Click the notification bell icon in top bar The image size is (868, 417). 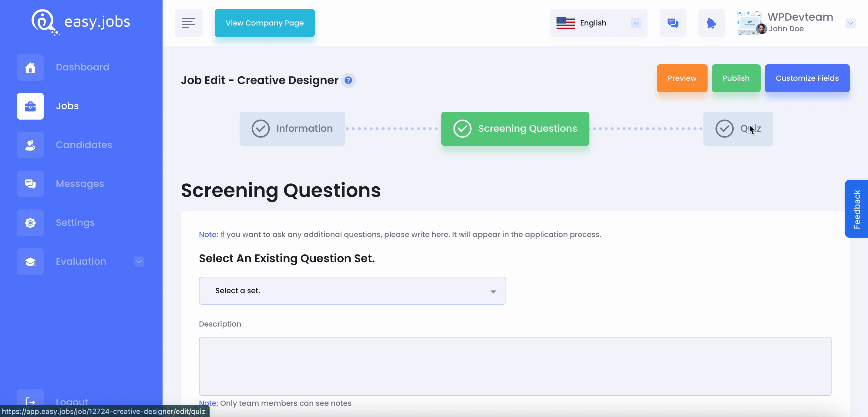tap(711, 23)
